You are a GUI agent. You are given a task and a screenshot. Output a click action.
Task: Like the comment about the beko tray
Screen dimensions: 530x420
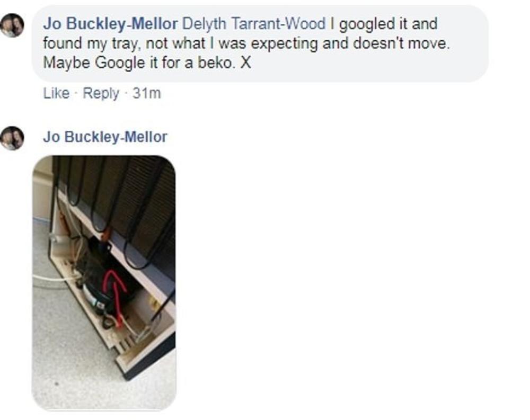(56, 93)
